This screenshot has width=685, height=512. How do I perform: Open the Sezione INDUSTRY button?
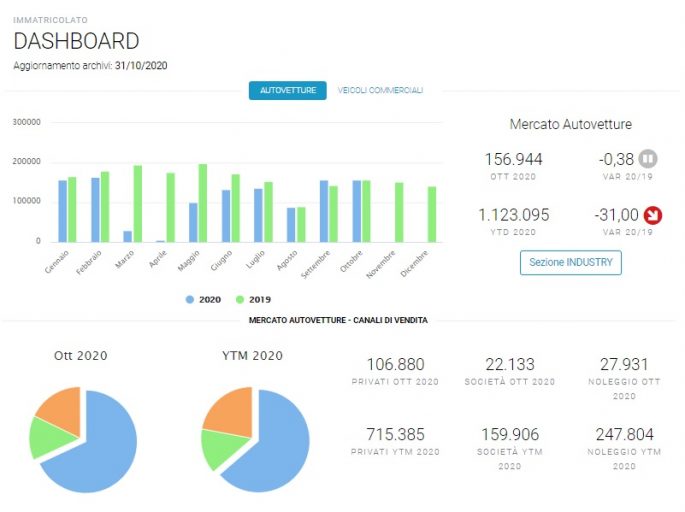(571, 263)
